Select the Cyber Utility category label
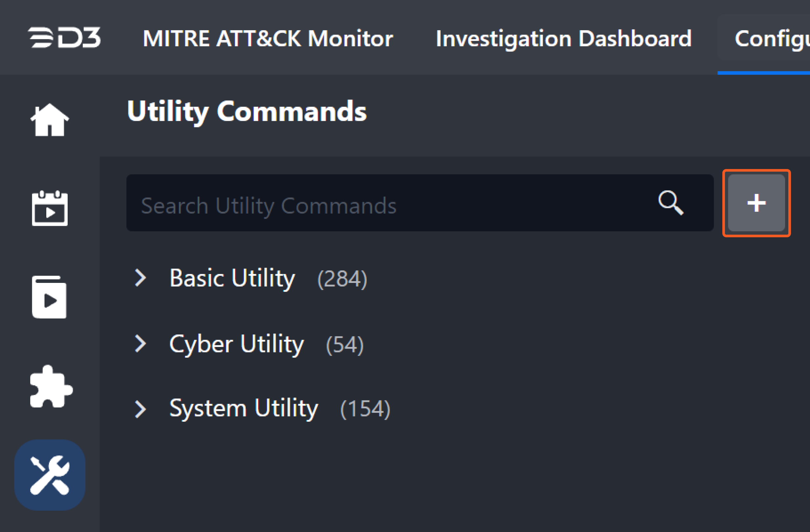The image size is (810, 532). [236, 344]
